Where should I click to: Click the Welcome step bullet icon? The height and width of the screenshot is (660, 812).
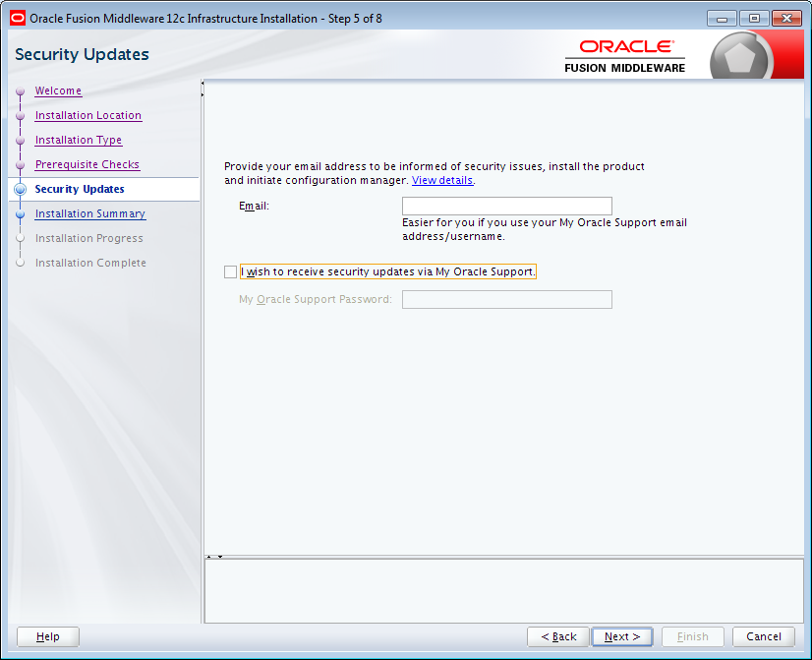(20, 90)
